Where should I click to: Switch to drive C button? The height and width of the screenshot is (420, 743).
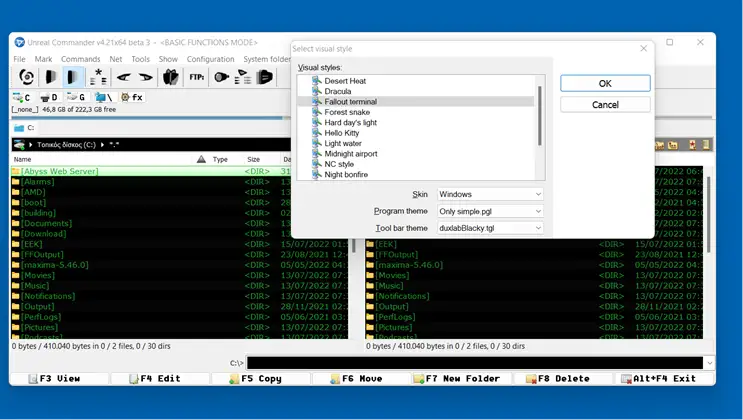click(22, 97)
